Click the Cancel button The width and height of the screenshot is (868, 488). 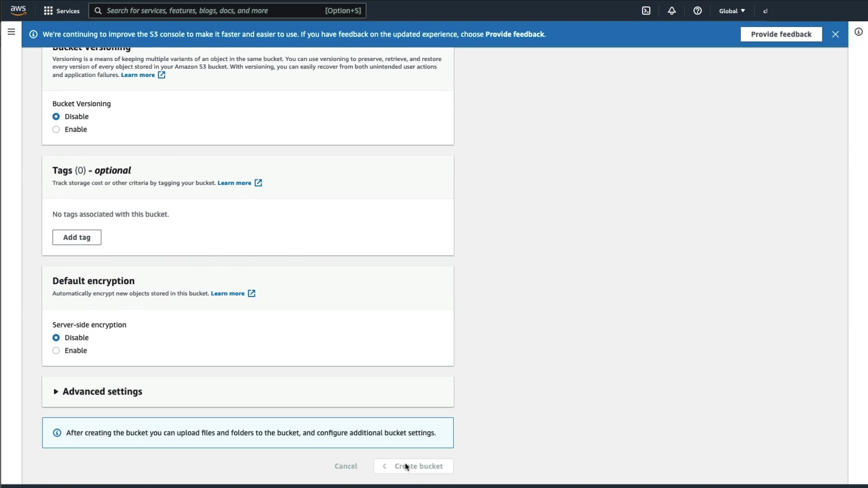click(346, 466)
